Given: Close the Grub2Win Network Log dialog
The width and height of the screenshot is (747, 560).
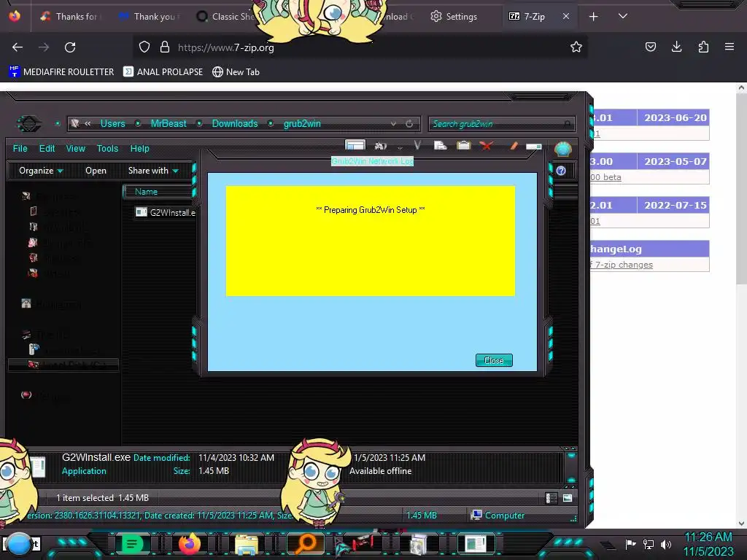Looking at the screenshot, I should pos(494,360).
